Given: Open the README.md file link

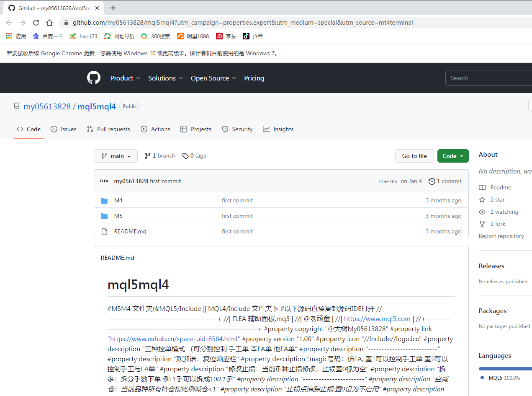Looking at the screenshot, I should coord(130,231).
